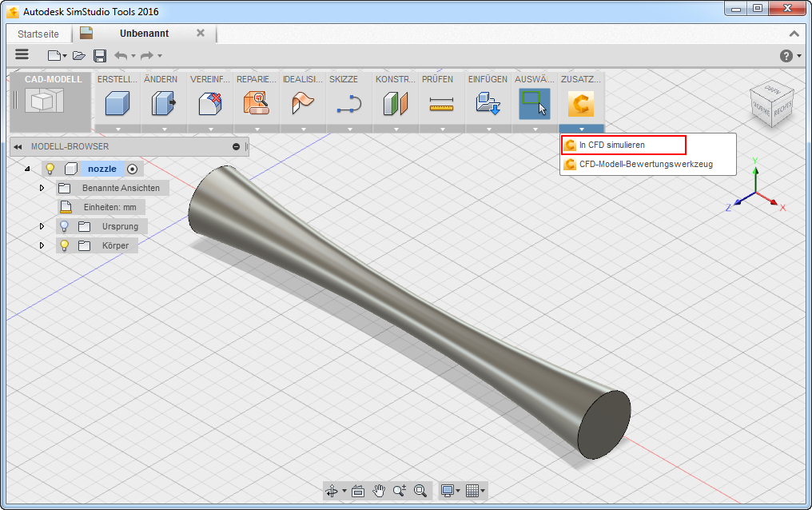Click the ZUSATZ... add-ins orange icon
Screen dimensions: 812x510
click(x=581, y=104)
